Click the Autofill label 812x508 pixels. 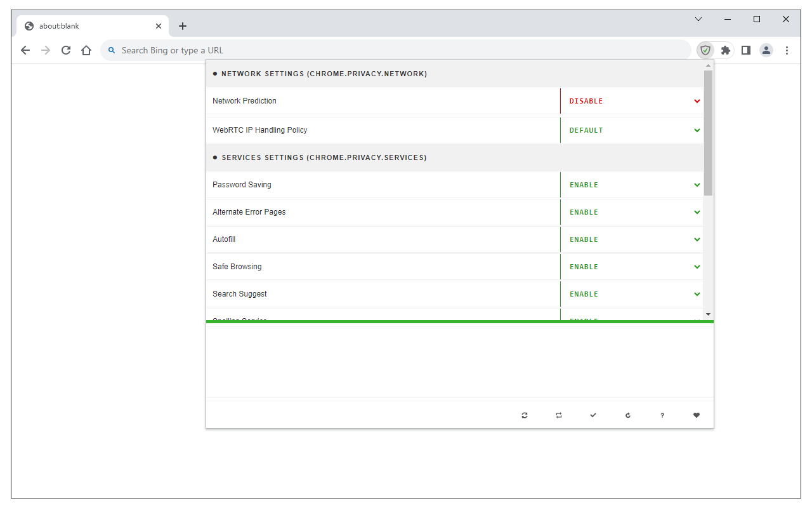(224, 239)
